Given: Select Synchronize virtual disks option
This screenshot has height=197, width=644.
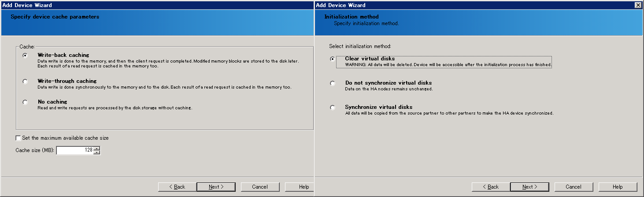Looking at the screenshot, I should tap(333, 108).
